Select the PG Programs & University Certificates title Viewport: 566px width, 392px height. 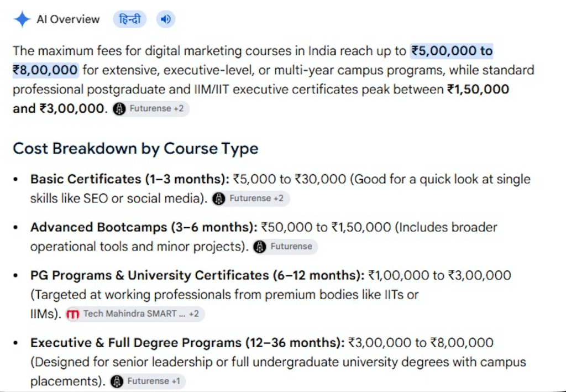pos(197,275)
